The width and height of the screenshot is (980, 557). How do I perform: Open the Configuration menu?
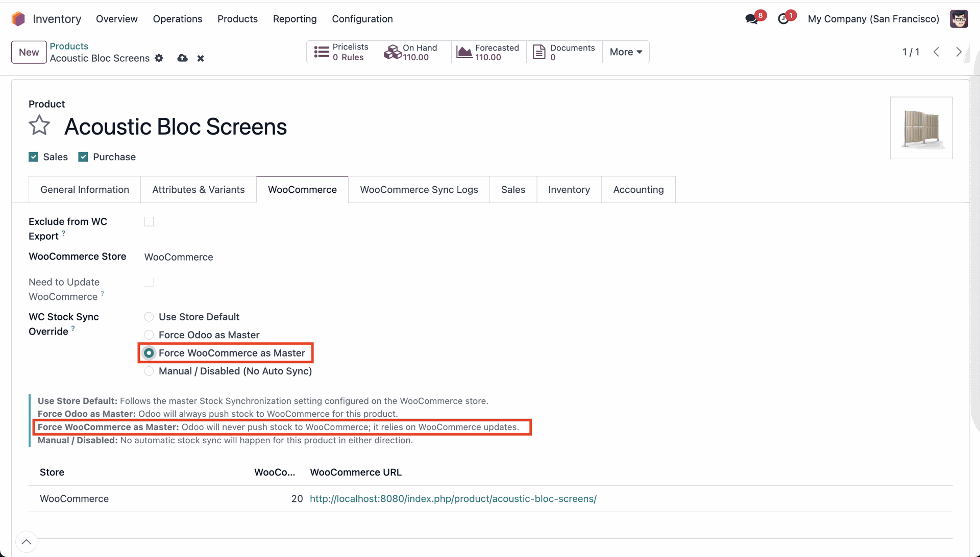pos(362,19)
